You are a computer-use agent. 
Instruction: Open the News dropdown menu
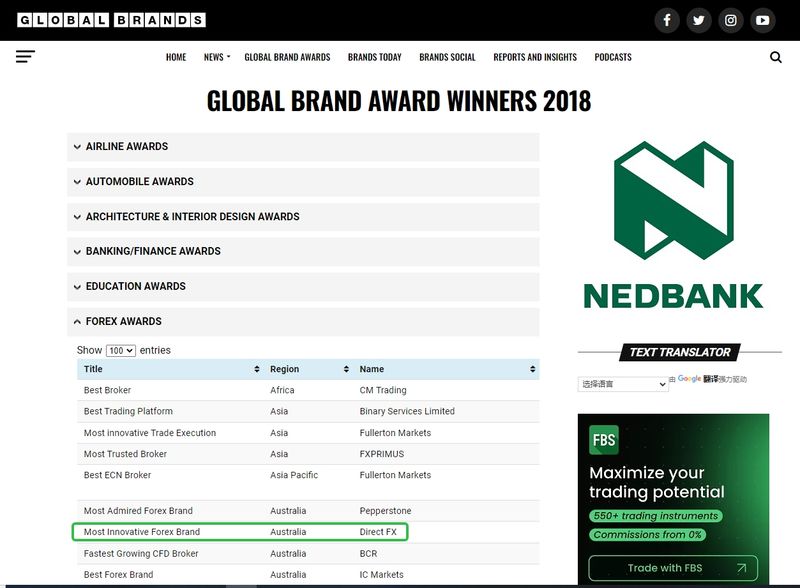tap(217, 57)
